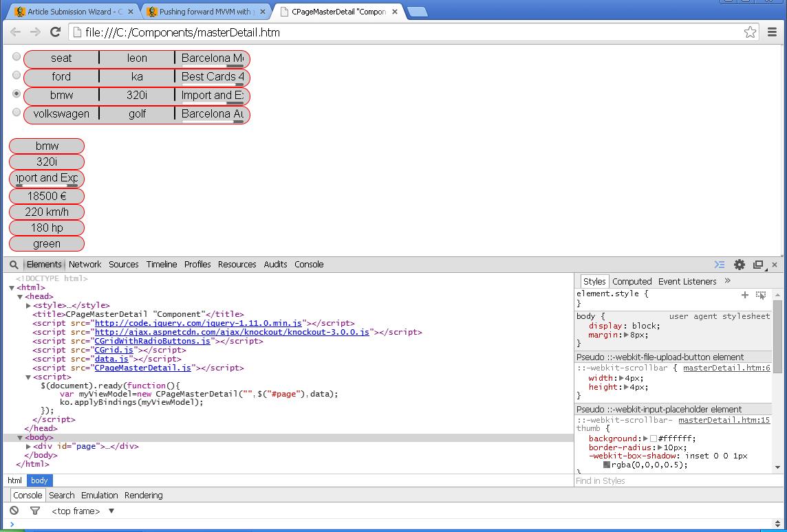Image resolution: width=787 pixels, height=532 pixels.
Task: Open the top frame context dropdown
Action: pos(83,511)
